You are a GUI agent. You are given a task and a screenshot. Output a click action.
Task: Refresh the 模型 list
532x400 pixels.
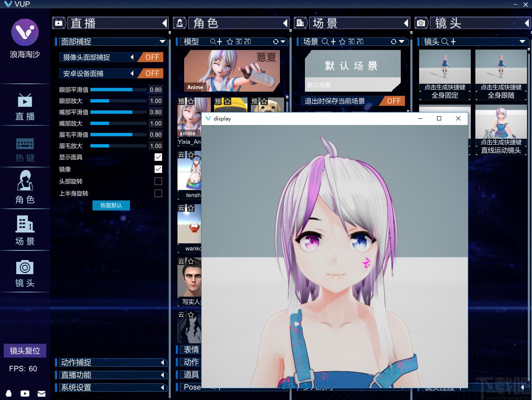(x=276, y=42)
